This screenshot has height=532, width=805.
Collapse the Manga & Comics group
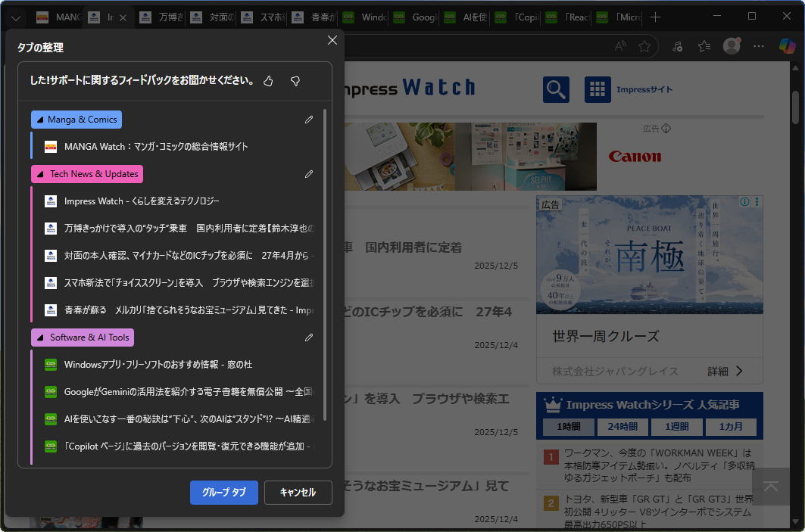[40, 119]
